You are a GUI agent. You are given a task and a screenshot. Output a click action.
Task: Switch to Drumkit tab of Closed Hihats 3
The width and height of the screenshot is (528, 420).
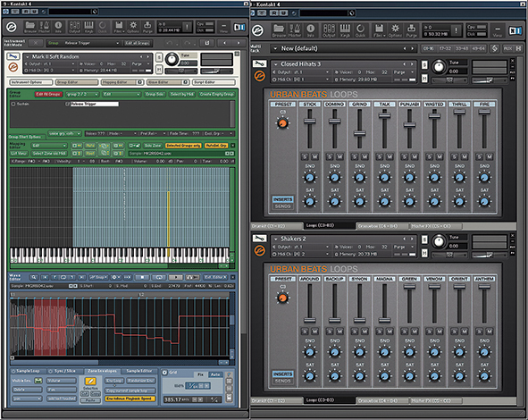pyautogui.click(x=277, y=226)
